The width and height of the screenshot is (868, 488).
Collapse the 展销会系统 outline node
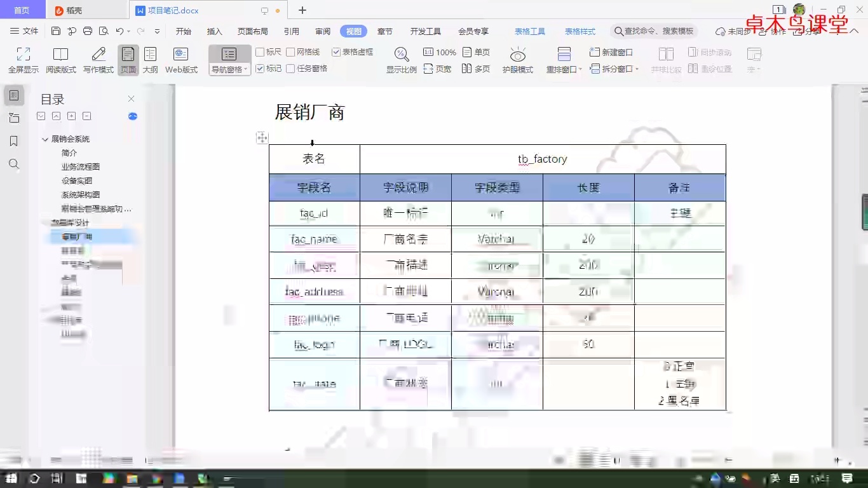tap(44, 139)
